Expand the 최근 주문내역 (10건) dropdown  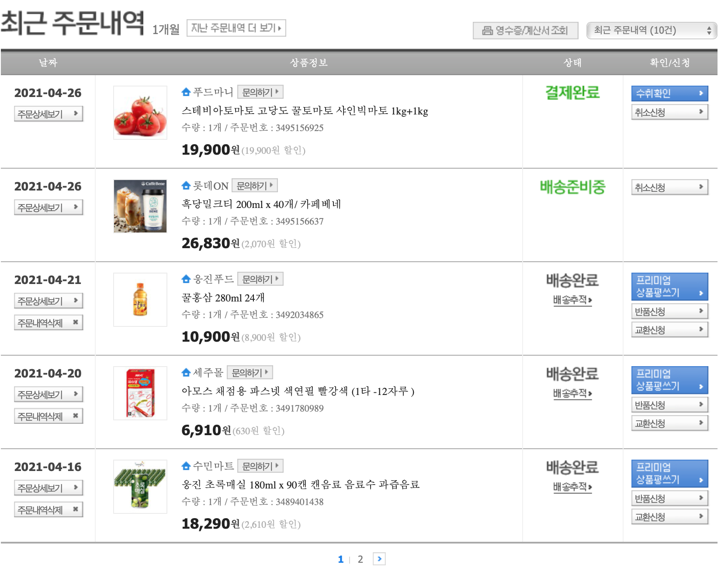point(652,31)
